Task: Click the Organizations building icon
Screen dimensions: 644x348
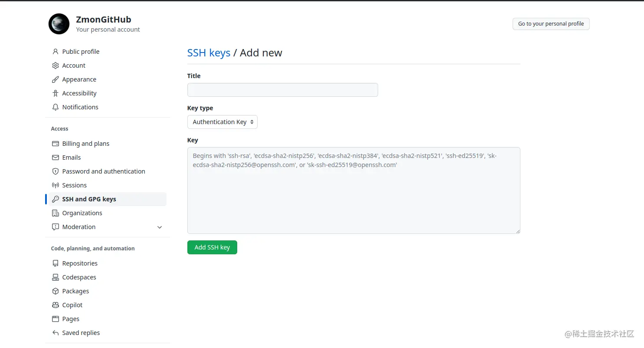Action: (x=56, y=213)
